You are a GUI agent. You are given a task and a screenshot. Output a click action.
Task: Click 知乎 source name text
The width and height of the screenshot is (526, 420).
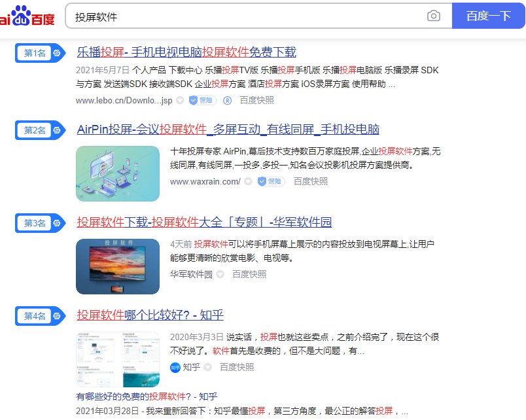[192, 367]
